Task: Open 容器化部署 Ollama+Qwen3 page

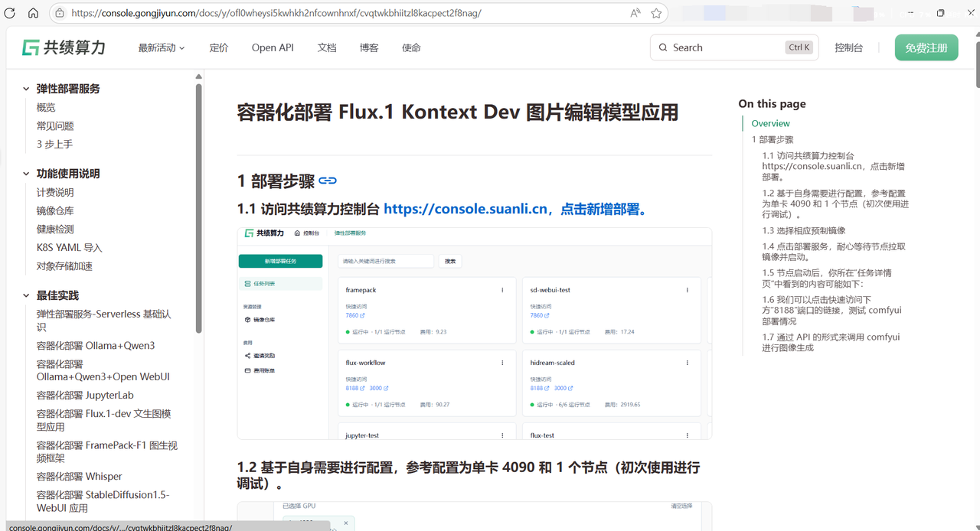Action: [96, 345]
